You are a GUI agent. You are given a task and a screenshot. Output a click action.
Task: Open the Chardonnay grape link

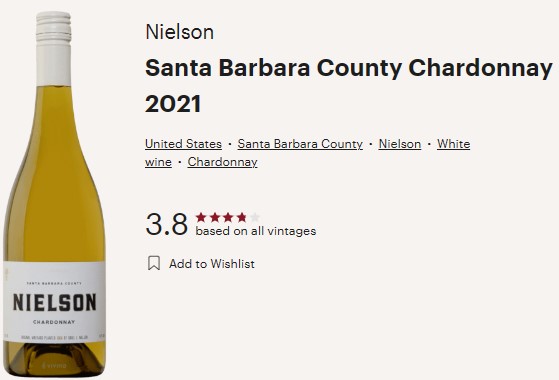click(x=222, y=162)
